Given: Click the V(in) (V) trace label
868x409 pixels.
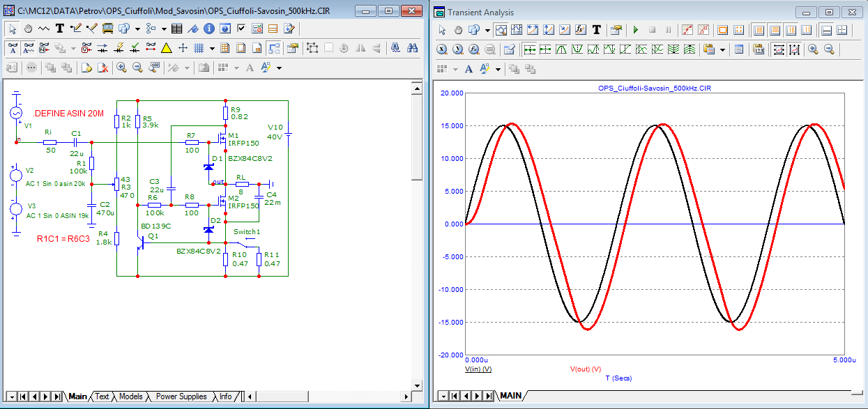Looking at the screenshot, I should [x=478, y=369].
